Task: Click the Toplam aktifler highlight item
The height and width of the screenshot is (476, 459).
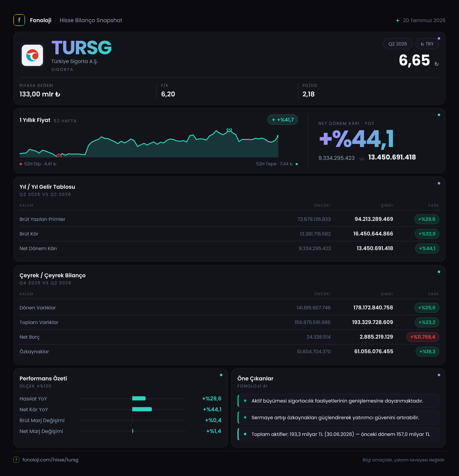Action: point(338,434)
